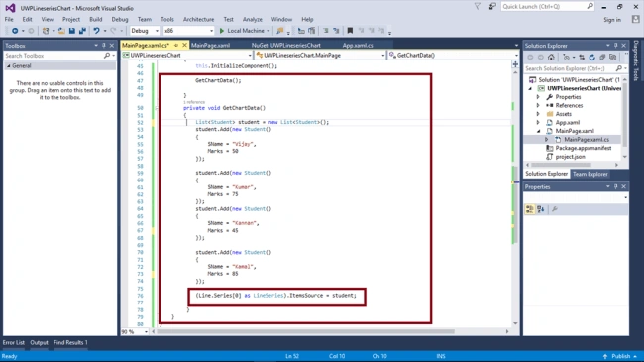Screen dimensions: 644x362
Task: Toggle auto hide pin on Solution Explorer
Action: click(615, 46)
